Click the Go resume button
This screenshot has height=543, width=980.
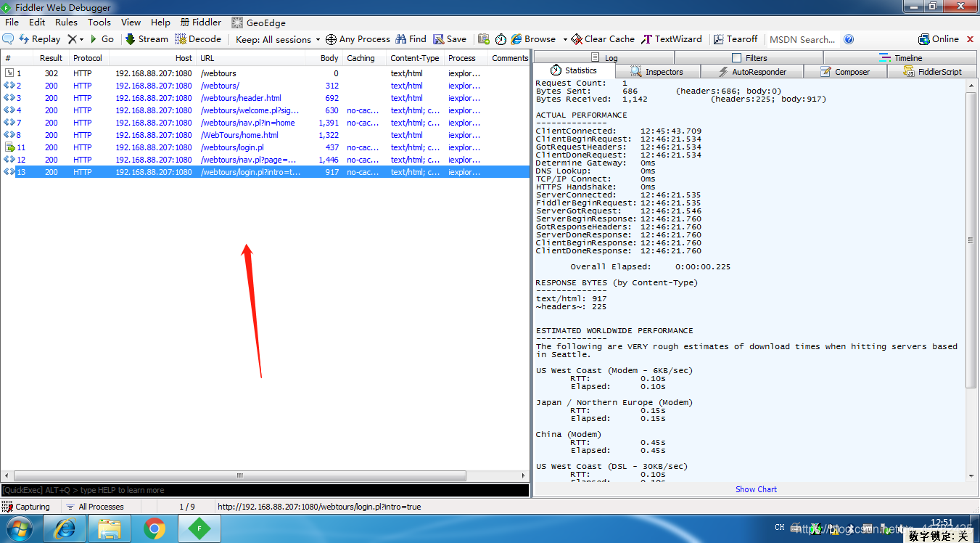[x=102, y=39]
